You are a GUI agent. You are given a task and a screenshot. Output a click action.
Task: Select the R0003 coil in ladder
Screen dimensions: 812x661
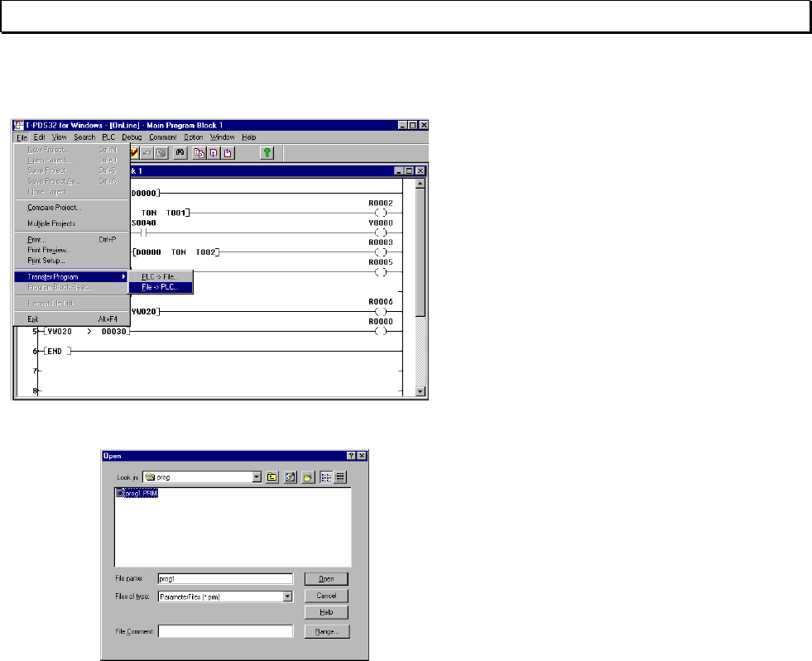[381, 252]
